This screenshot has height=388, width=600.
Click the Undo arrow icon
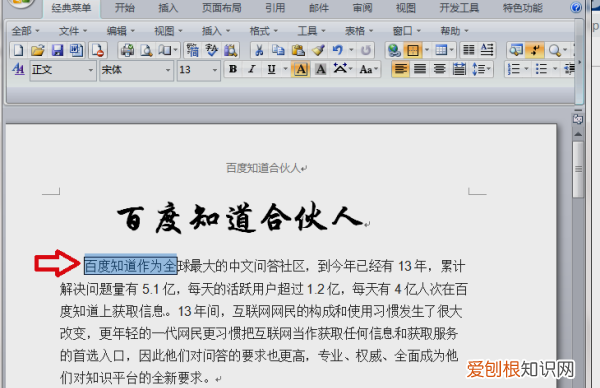tap(338, 50)
